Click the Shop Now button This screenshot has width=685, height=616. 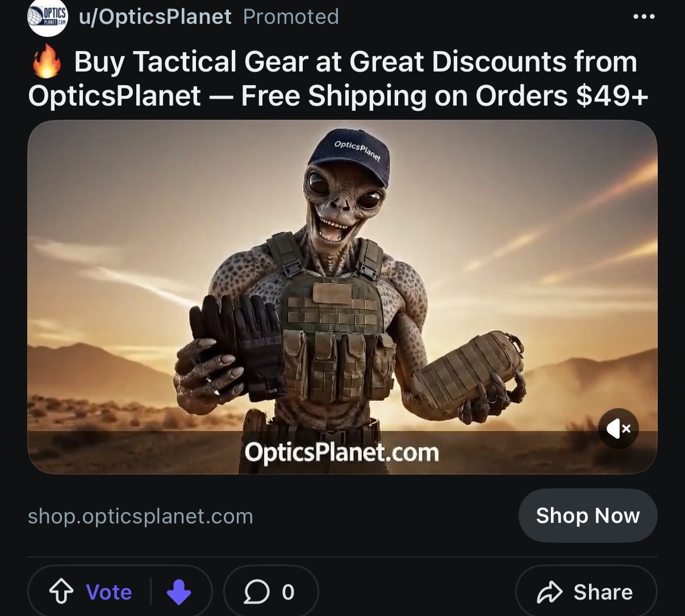point(588,516)
